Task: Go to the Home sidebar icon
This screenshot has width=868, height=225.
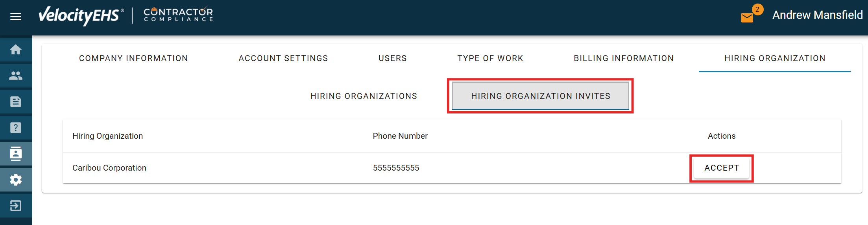Action: click(x=16, y=50)
